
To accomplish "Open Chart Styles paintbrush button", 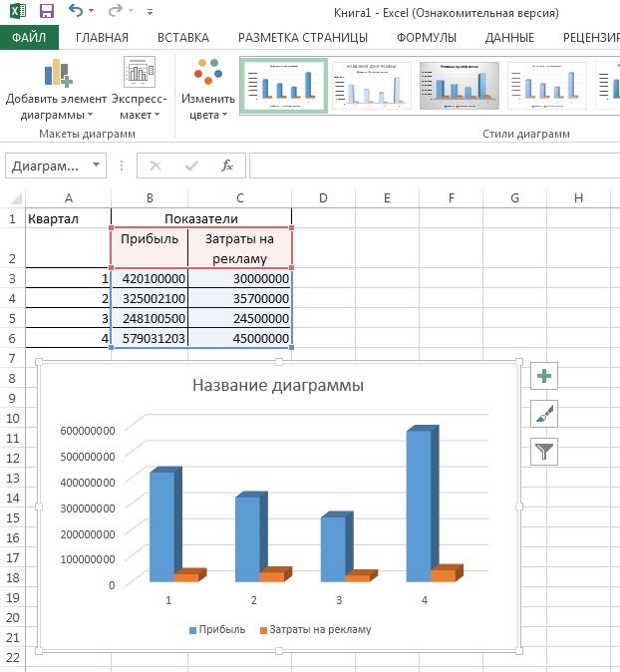I will click(543, 414).
